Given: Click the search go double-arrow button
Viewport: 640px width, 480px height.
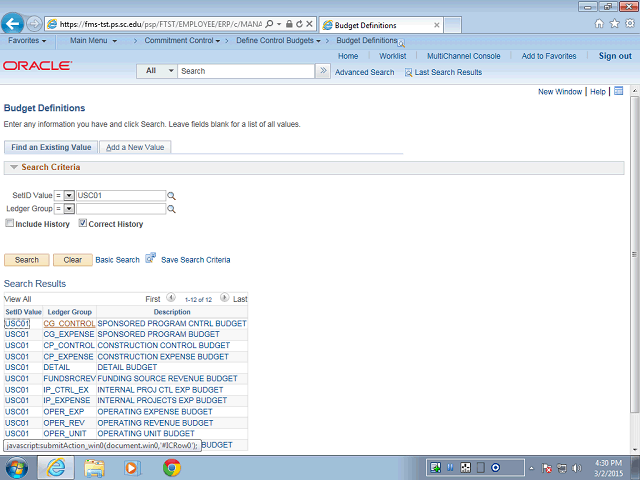Looking at the screenshot, I should [x=323, y=71].
